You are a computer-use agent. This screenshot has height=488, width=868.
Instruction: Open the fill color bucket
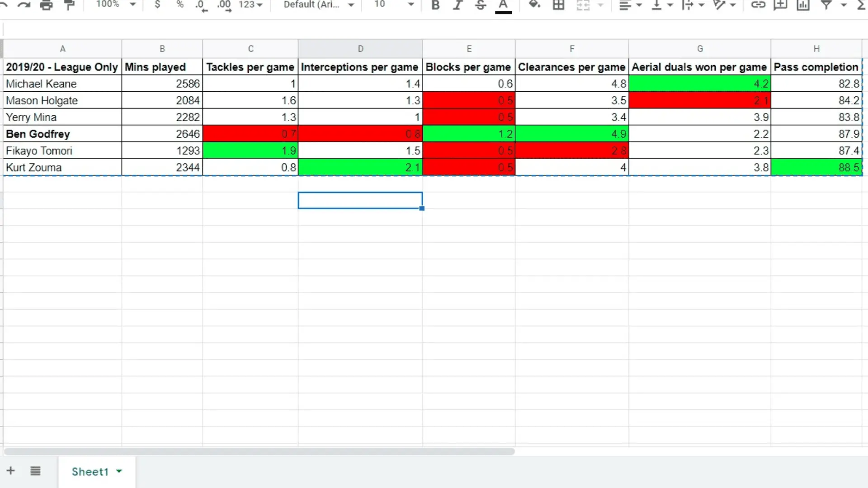click(535, 5)
